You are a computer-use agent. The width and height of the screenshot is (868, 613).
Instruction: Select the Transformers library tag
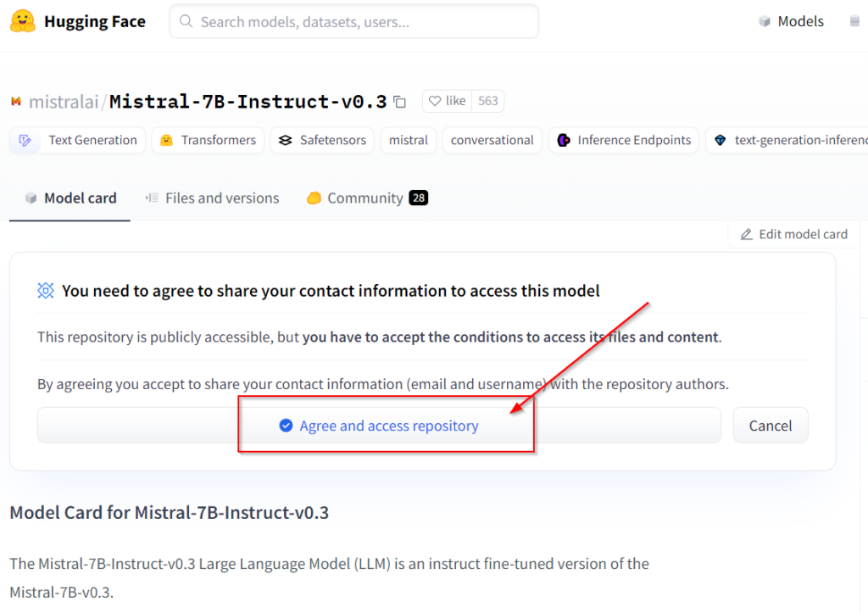[x=209, y=141]
